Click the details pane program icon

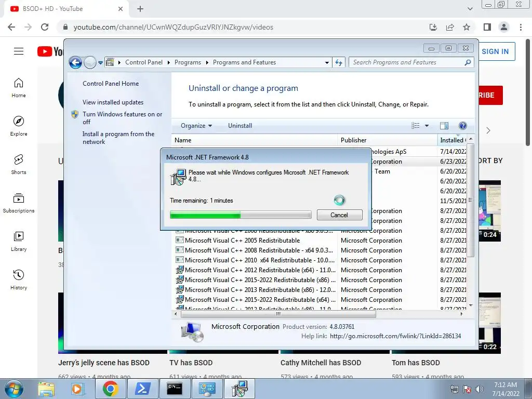[x=192, y=332]
